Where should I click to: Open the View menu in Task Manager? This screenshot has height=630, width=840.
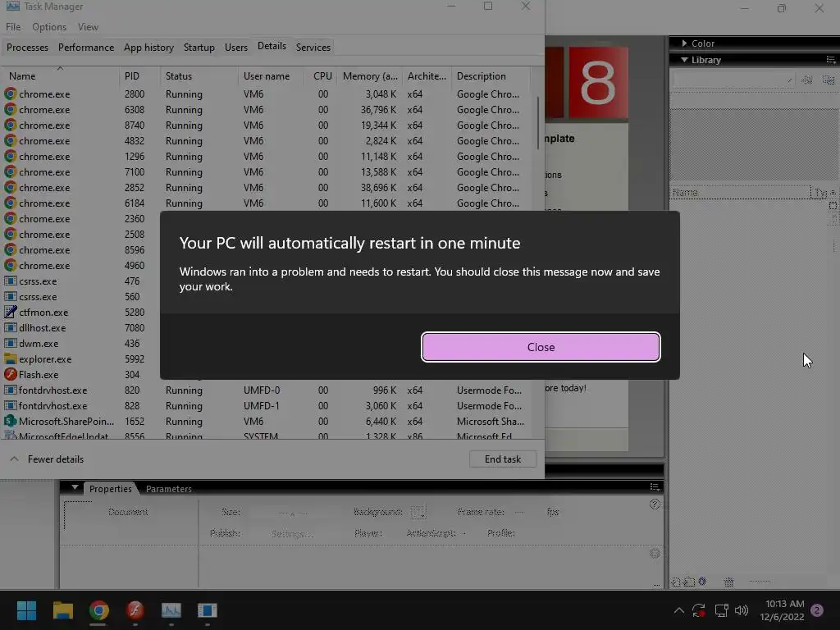click(x=88, y=27)
